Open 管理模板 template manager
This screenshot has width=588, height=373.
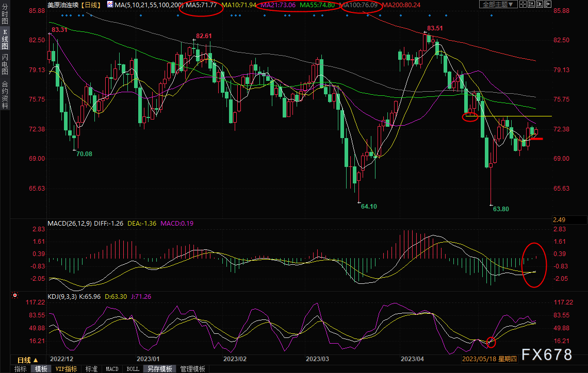coord(193,369)
